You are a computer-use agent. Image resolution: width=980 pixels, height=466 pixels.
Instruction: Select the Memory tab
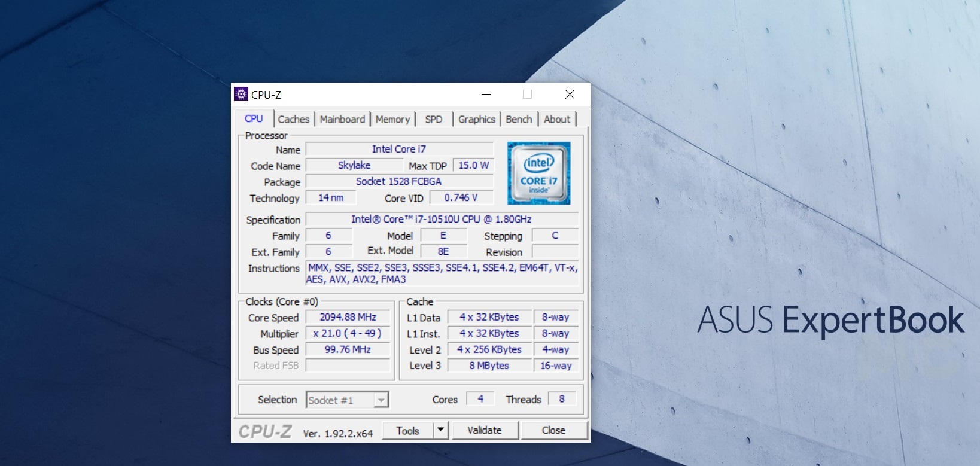392,120
